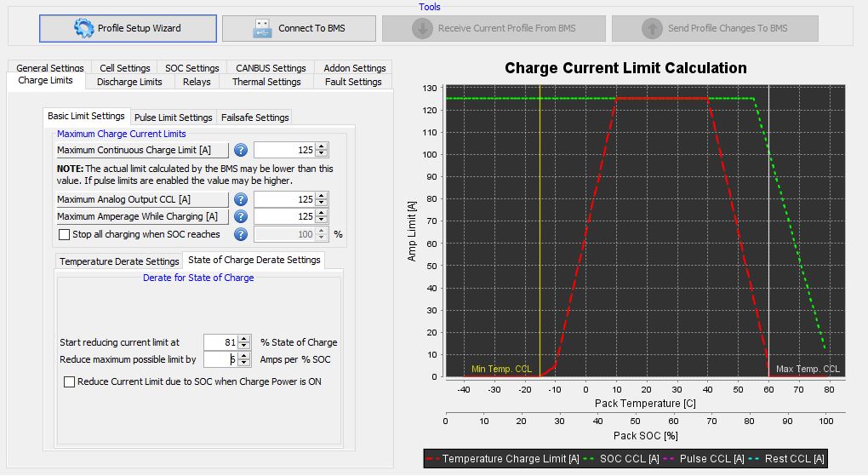Enable Stop all charging when SOC reaches
Image resolution: width=868 pixels, height=476 pixels.
[64, 234]
